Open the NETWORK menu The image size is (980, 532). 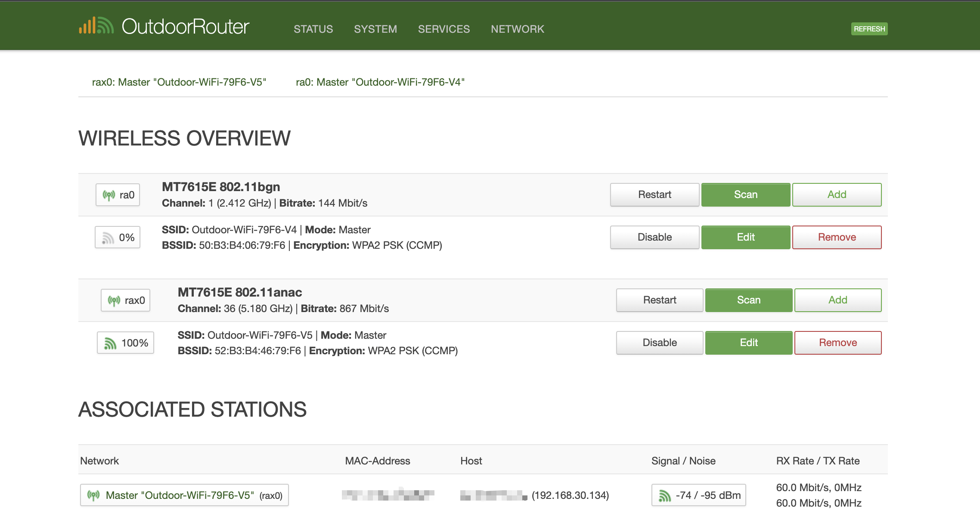coord(517,29)
